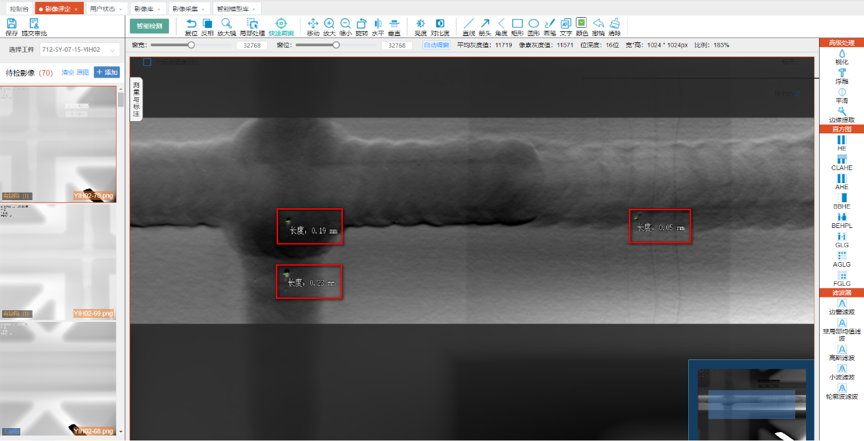This screenshot has width=864, height=441.
Task: Toggle the 自动调窗 auto window button
Action: pyautogui.click(x=436, y=45)
